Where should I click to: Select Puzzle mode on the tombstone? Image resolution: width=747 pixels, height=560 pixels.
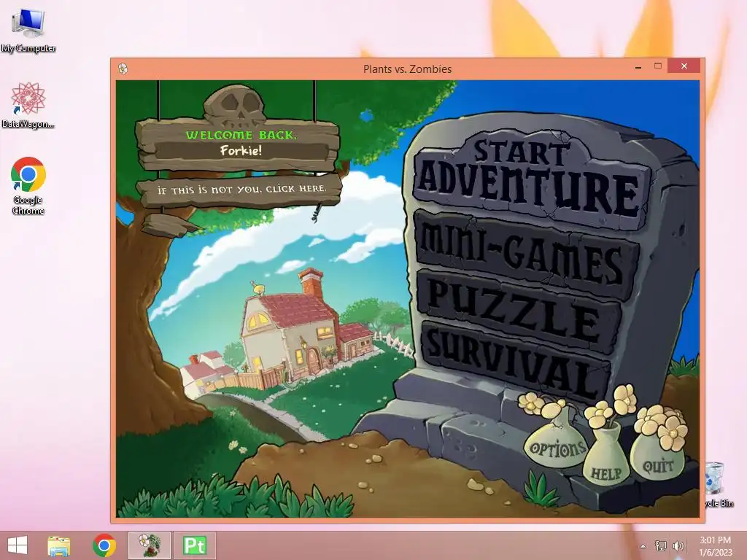click(519, 311)
